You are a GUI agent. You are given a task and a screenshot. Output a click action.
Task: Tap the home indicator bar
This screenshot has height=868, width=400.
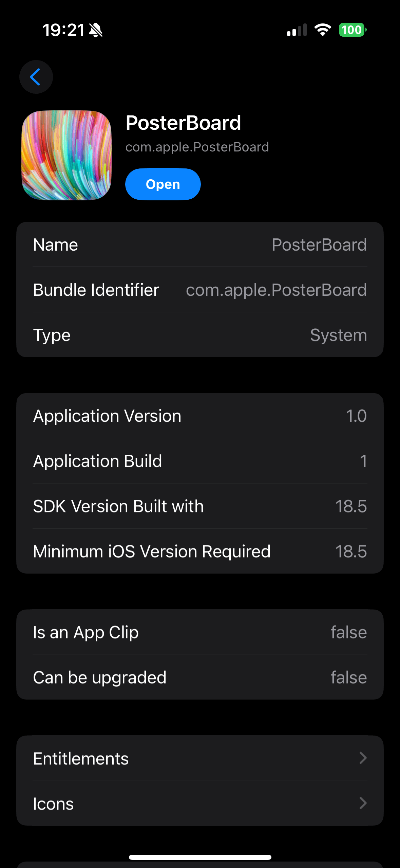(200, 857)
